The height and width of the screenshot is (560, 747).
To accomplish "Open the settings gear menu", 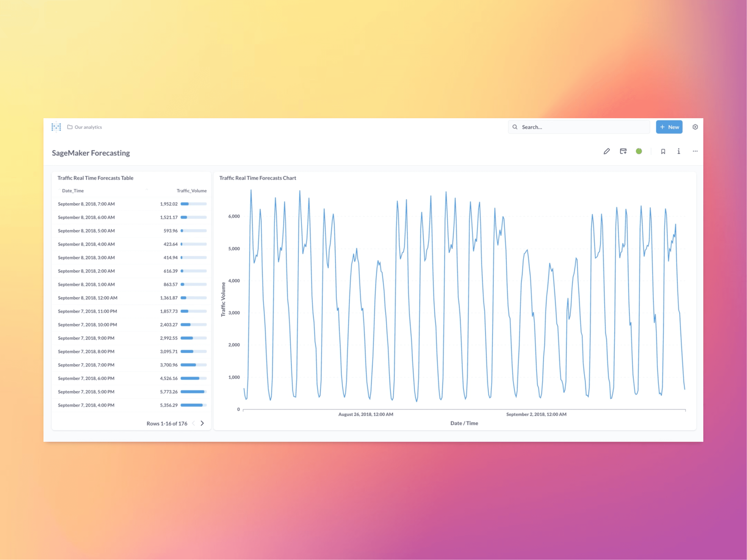I will (x=695, y=127).
